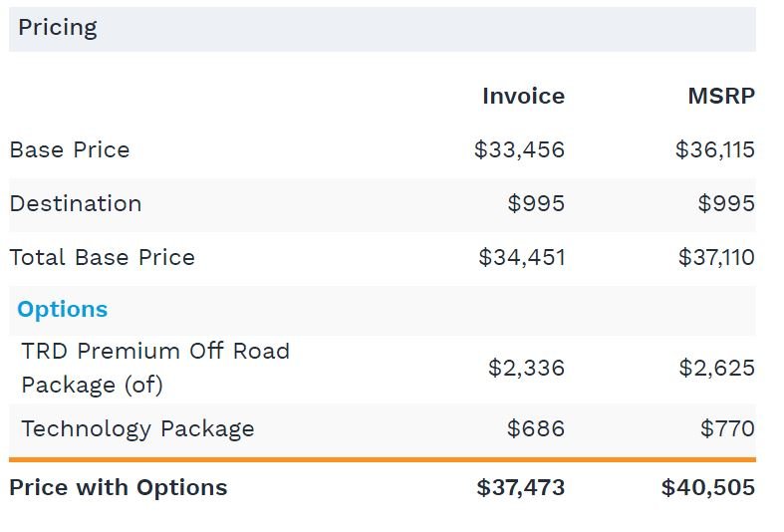The width and height of the screenshot is (784, 532).
Task: Click the TRD package MSRP price $2,625
Action: point(717,368)
